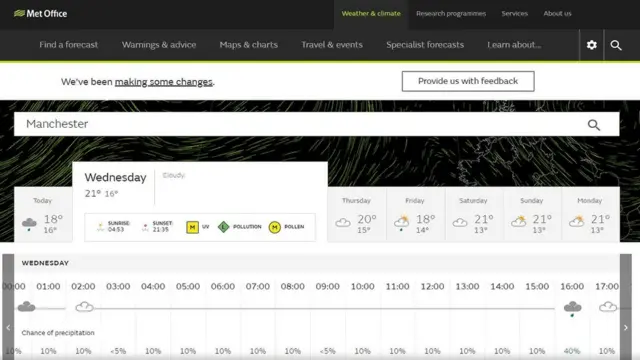640x360 pixels.
Task: Open the Maps & charts menu
Action: click(249, 45)
